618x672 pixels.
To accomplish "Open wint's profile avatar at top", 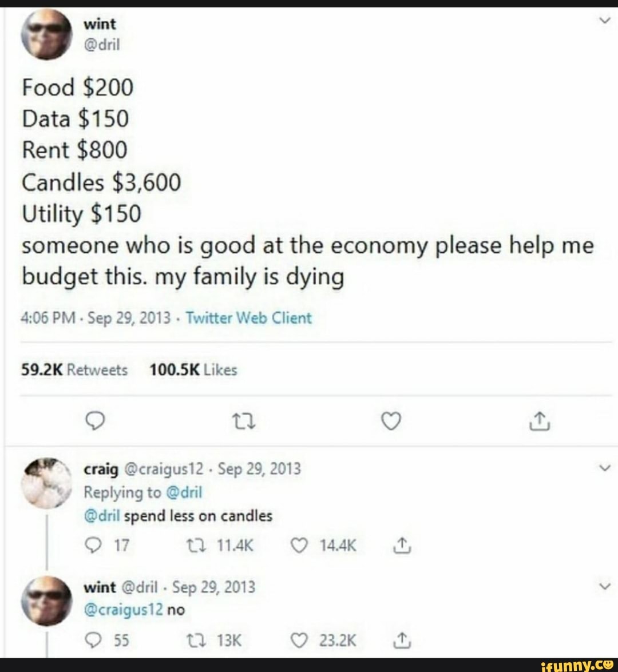I will [47, 34].
